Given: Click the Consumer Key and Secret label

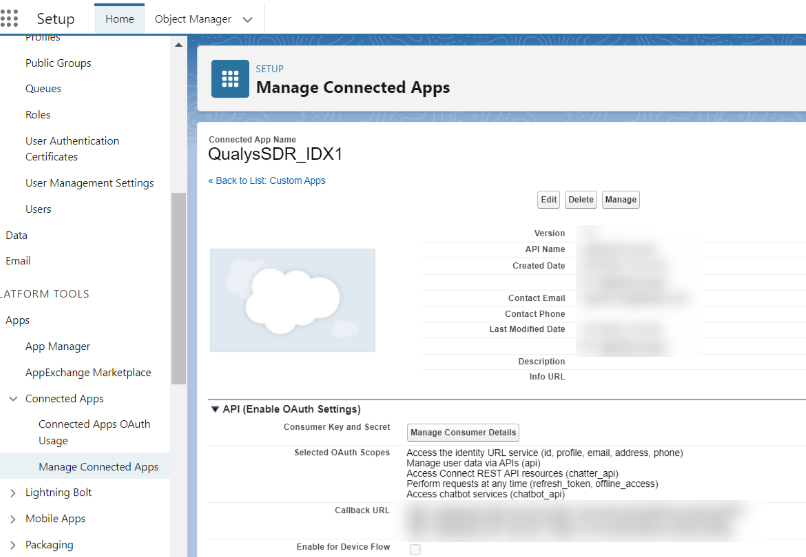Looking at the screenshot, I should click(x=337, y=427).
